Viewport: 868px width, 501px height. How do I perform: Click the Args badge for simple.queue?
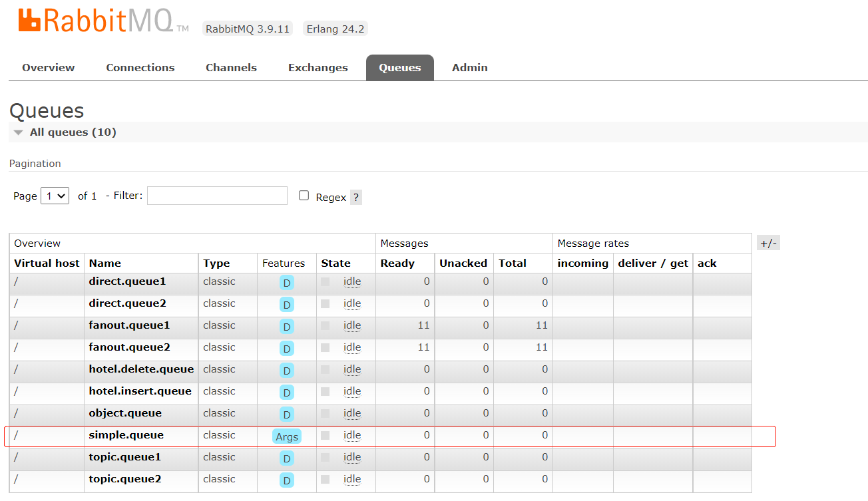coord(287,436)
